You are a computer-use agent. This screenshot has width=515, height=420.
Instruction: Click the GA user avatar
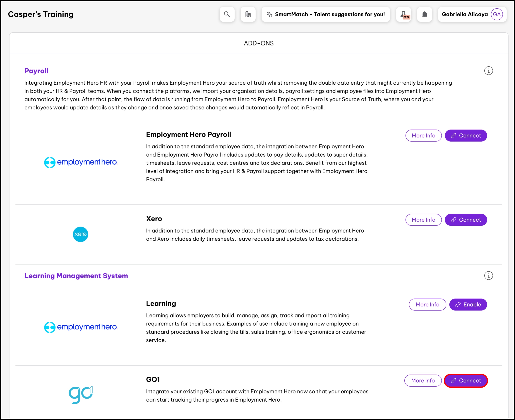pos(497,14)
